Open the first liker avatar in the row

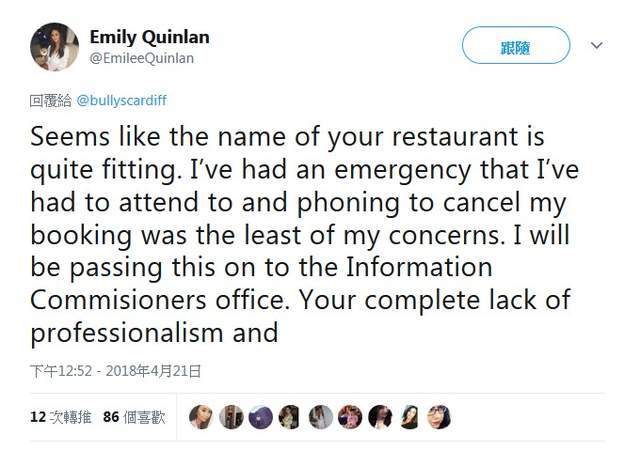[x=201, y=417]
